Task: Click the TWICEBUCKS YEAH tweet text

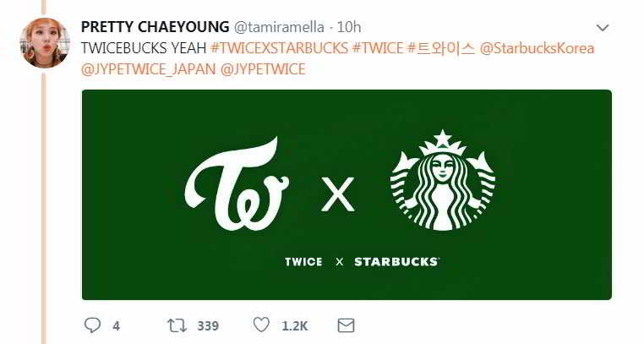Action: (x=144, y=48)
